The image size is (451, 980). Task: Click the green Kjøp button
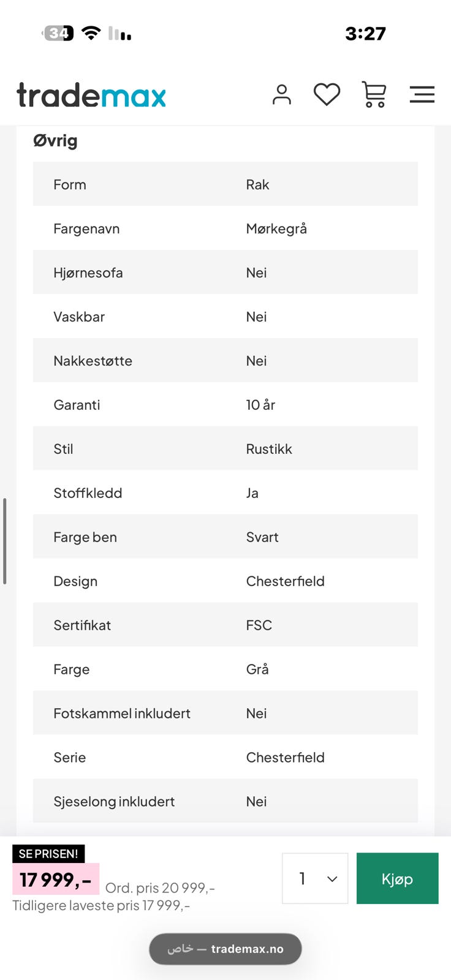tap(398, 878)
